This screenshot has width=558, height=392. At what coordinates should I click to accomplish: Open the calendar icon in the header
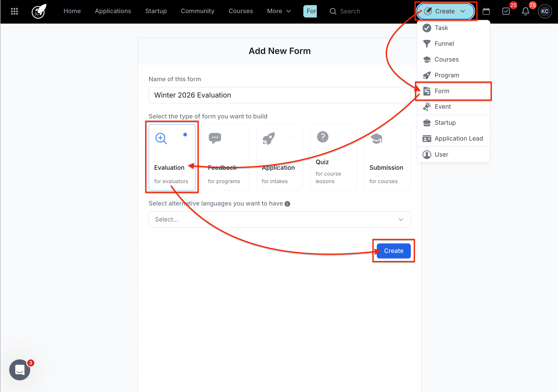(x=486, y=11)
